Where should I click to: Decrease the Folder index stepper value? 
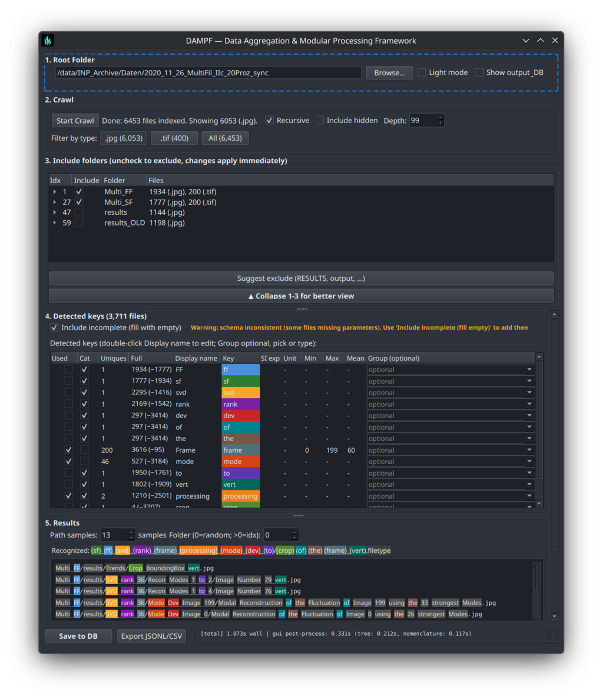coord(294,538)
